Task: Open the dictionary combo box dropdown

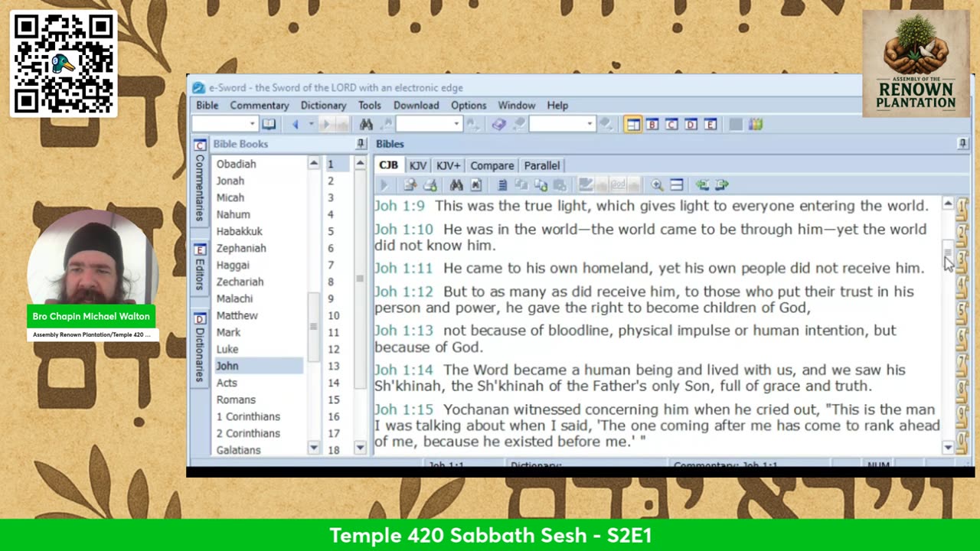Action: point(590,124)
